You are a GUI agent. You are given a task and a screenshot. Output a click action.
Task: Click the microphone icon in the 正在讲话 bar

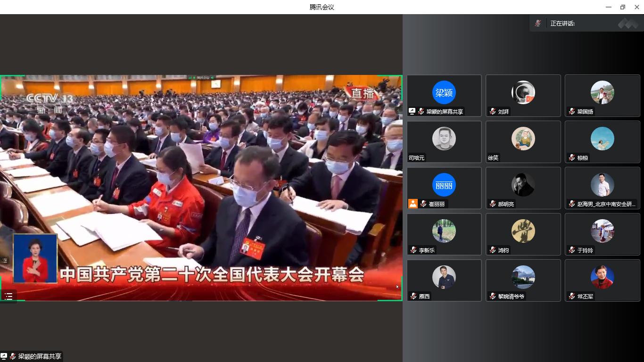(x=538, y=23)
